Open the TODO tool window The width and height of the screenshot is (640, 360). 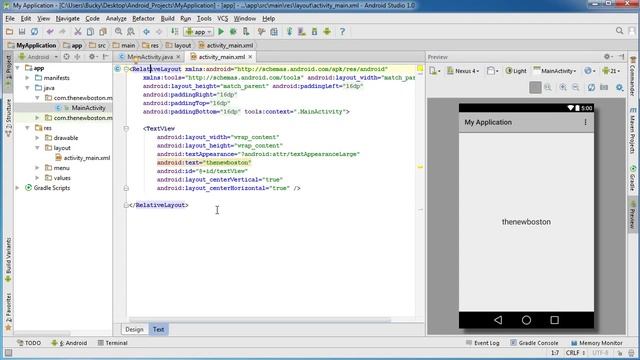(29, 343)
